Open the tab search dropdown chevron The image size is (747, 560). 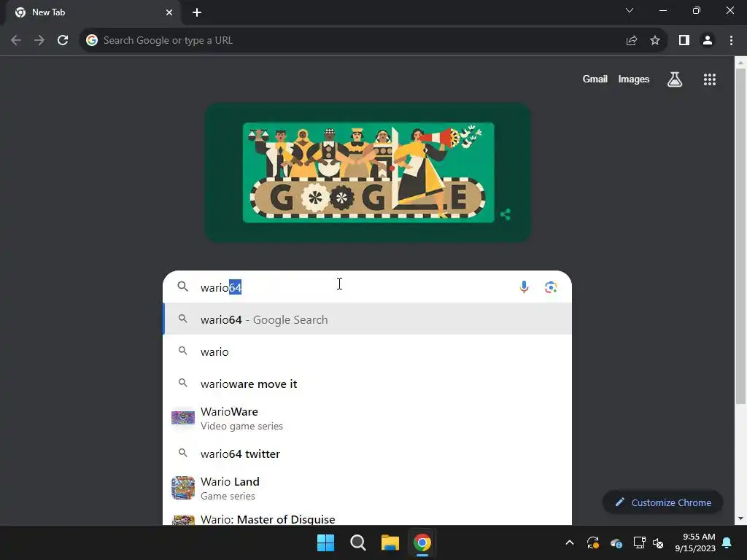[x=630, y=10]
